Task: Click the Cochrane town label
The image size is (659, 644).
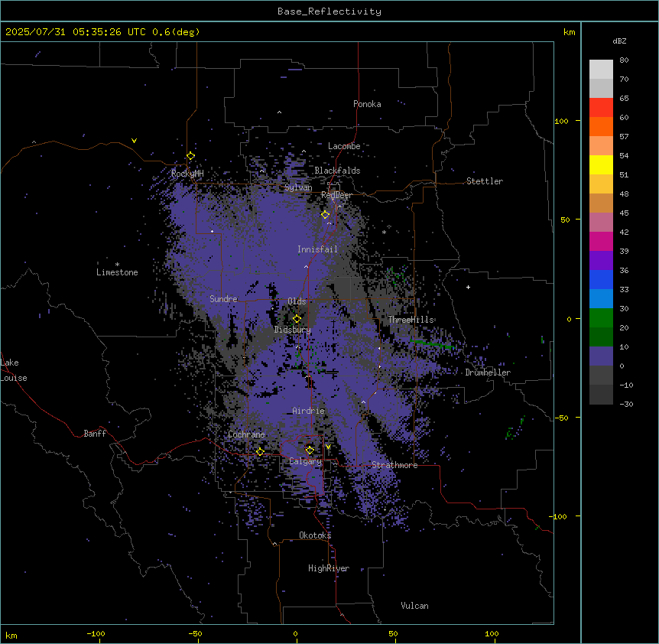Action: point(246,434)
